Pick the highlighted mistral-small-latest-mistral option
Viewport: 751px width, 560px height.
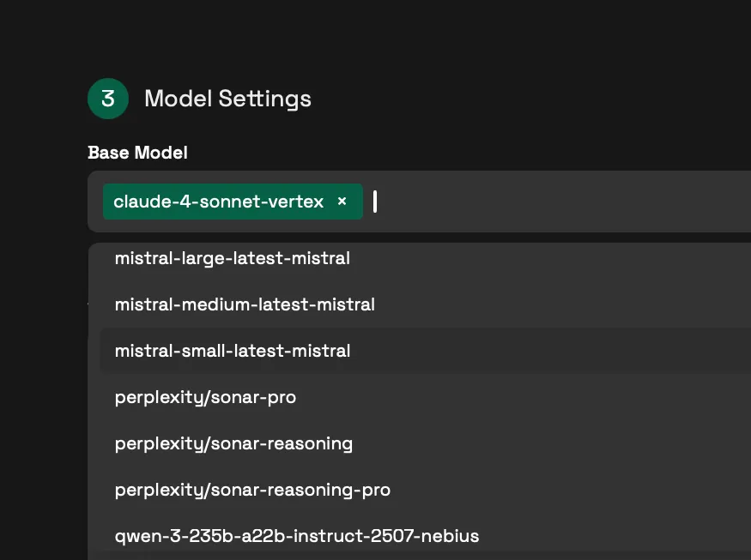click(232, 351)
